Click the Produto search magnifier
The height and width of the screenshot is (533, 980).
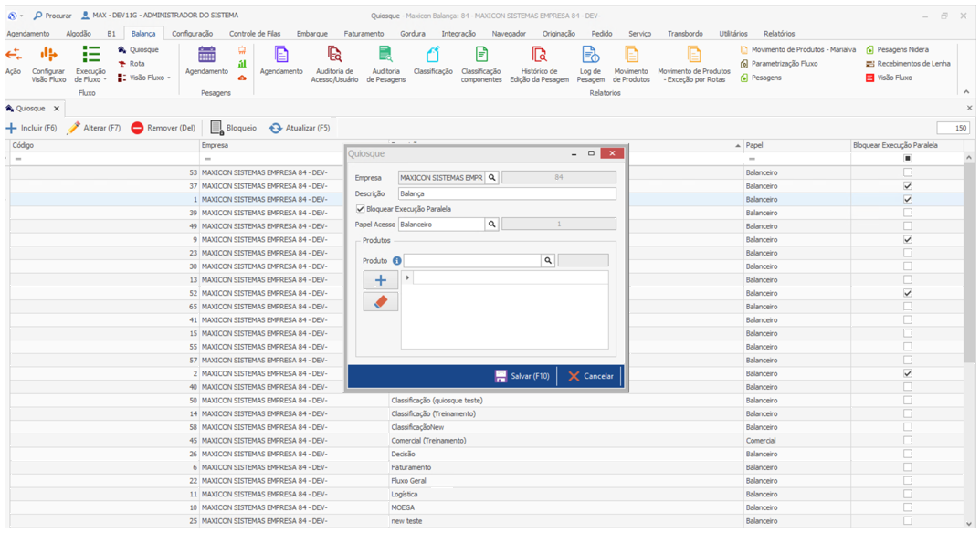pos(547,260)
